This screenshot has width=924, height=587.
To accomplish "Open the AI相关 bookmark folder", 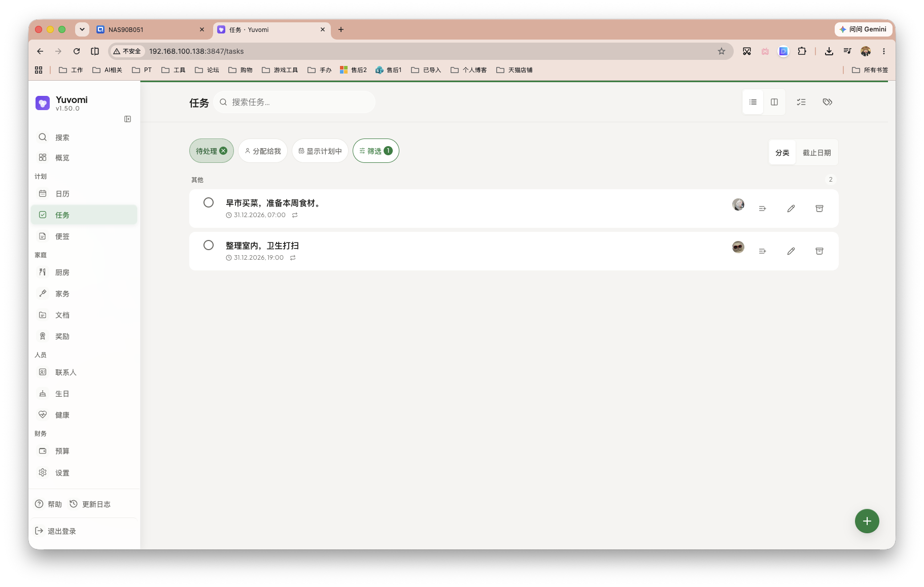I will tap(107, 70).
